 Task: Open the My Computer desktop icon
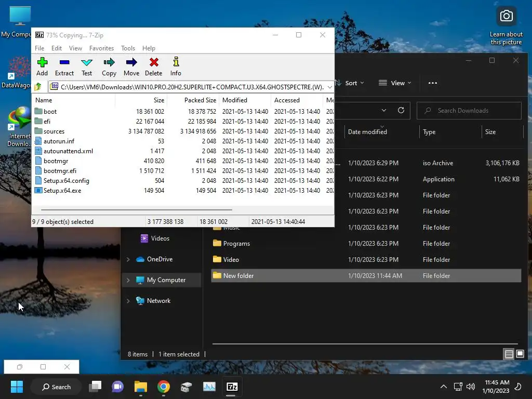(18, 22)
